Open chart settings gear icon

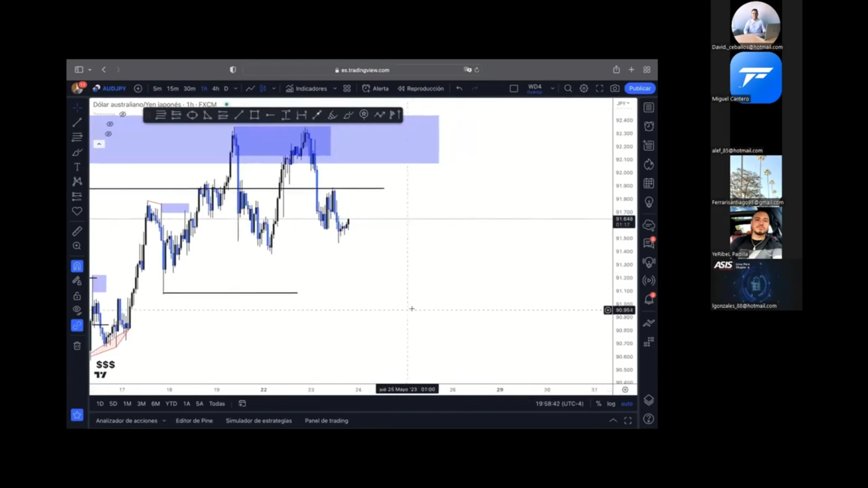coord(584,89)
